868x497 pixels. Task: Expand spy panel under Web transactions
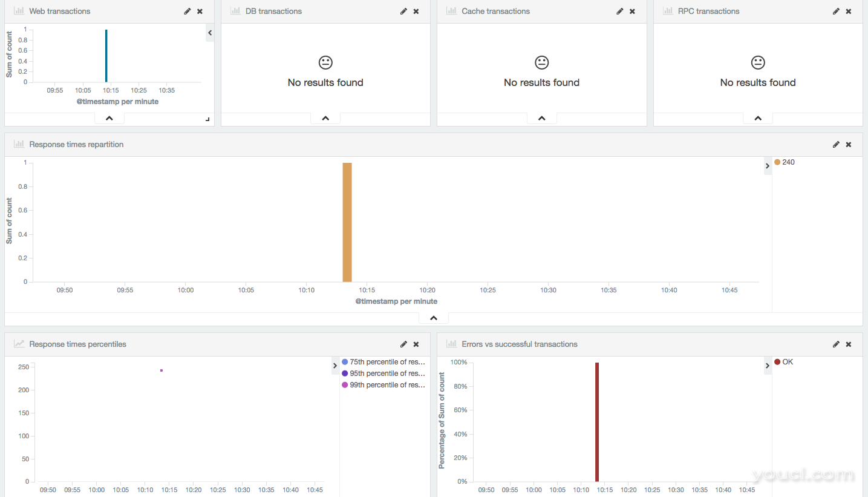(x=109, y=118)
